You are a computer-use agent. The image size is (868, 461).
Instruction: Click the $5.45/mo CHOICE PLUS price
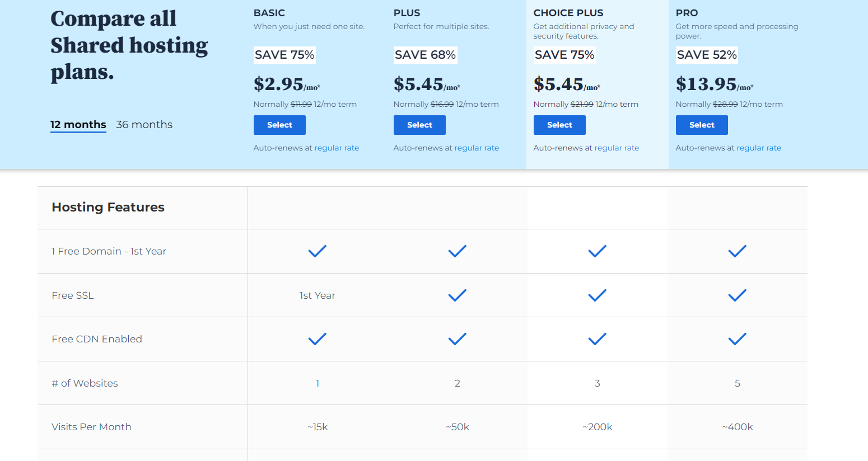(567, 84)
